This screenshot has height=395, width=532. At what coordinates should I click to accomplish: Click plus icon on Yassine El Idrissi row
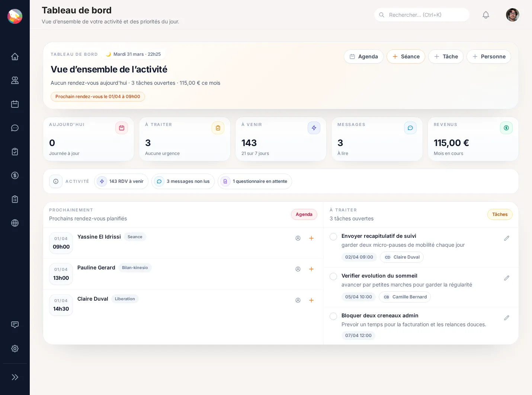(311, 238)
